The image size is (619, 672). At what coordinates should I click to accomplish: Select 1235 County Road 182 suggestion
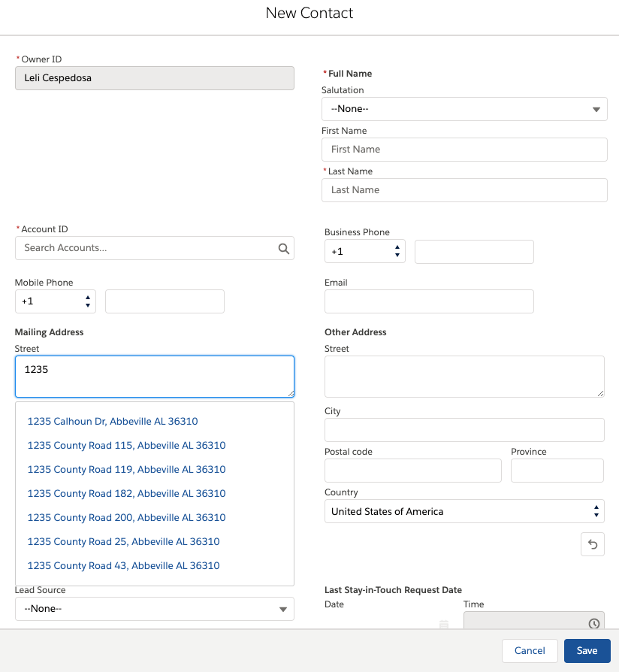click(x=126, y=493)
